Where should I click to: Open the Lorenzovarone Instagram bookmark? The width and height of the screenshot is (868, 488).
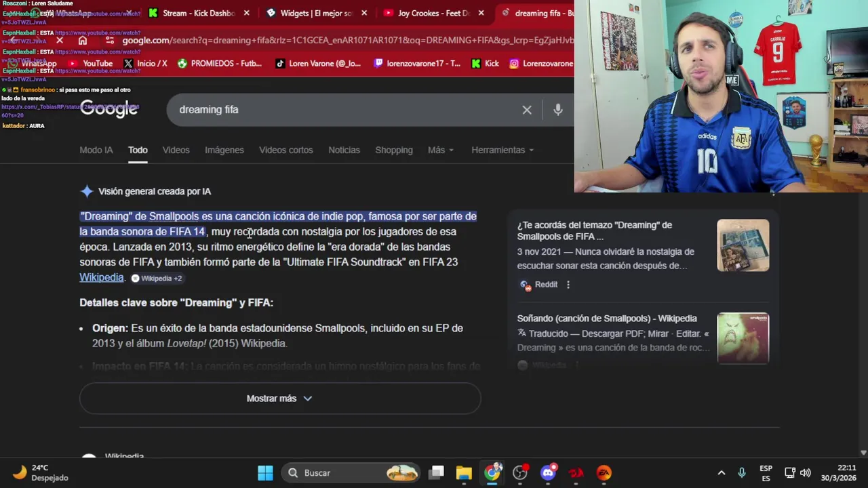541,63
